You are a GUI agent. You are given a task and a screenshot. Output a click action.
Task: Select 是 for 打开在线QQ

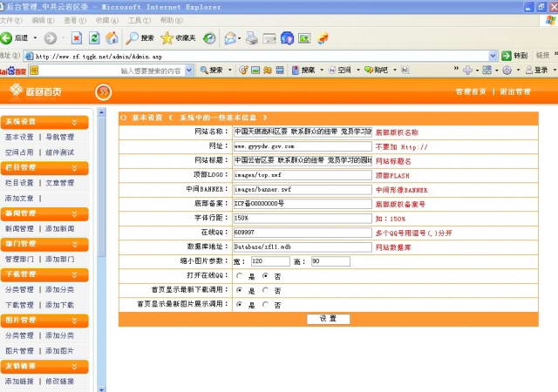pyautogui.click(x=240, y=275)
